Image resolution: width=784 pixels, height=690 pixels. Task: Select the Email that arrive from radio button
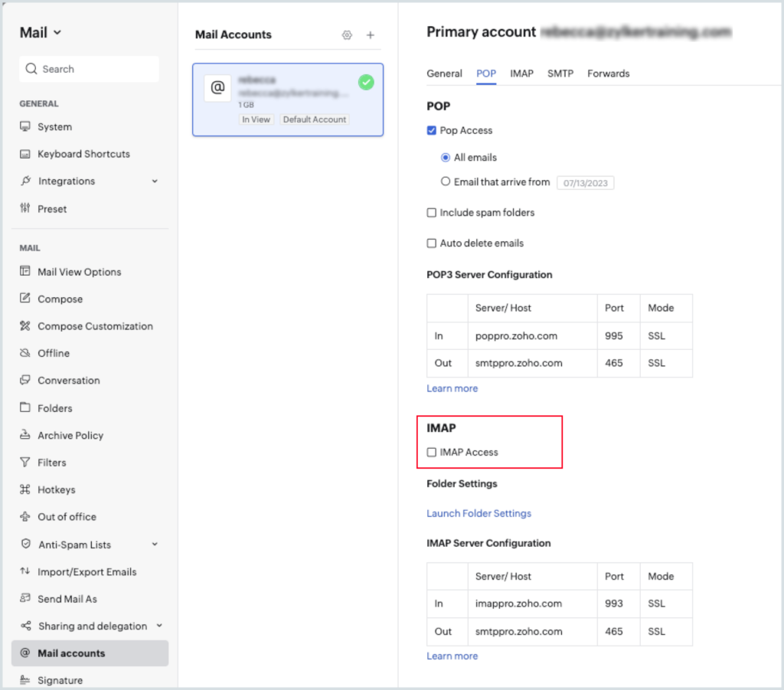(445, 181)
